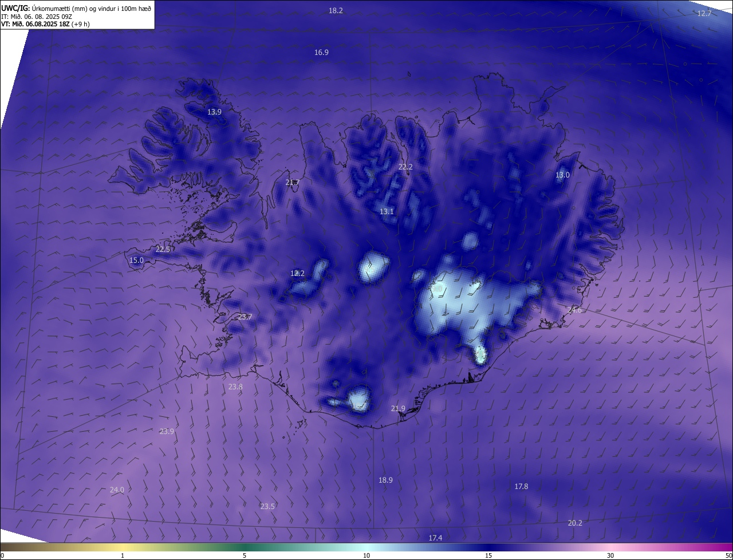The height and width of the screenshot is (560, 733).
Task: Select the 18.9 value label
Action: coord(385,480)
